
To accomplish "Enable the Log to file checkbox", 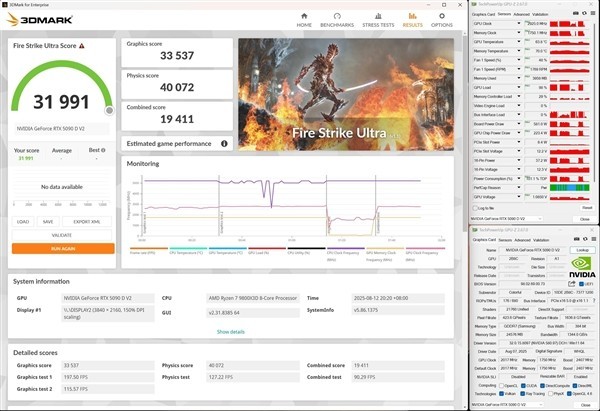I will point(476,208).
